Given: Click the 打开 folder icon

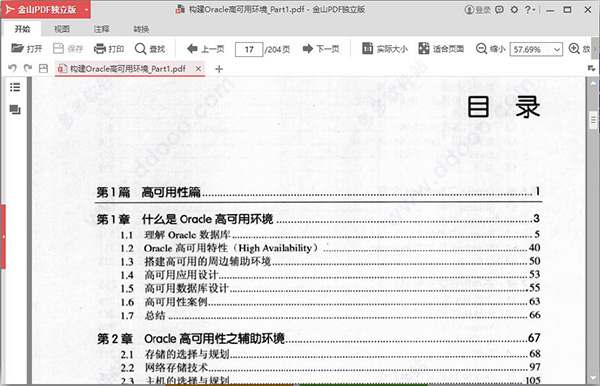Looking at the screenshot, I should 18,48.
